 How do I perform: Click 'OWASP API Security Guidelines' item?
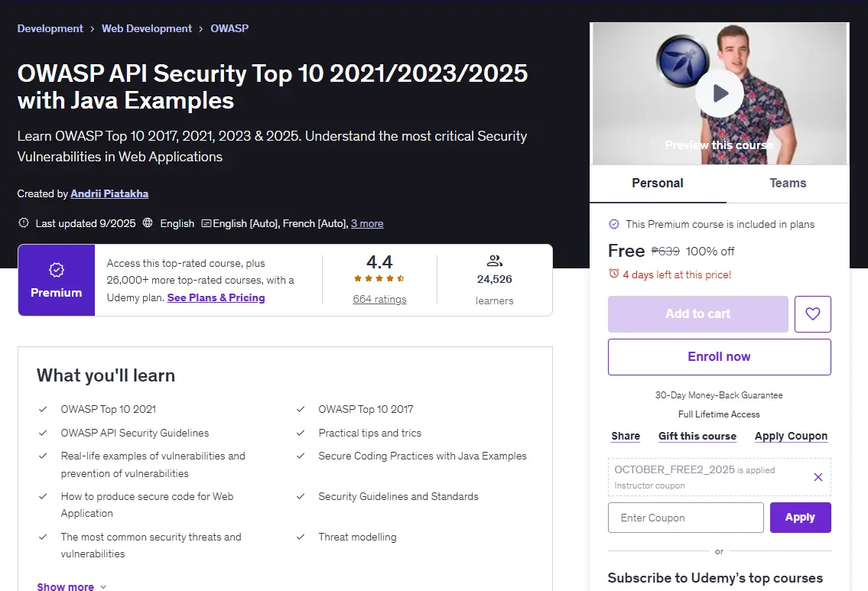click(135, 433)
